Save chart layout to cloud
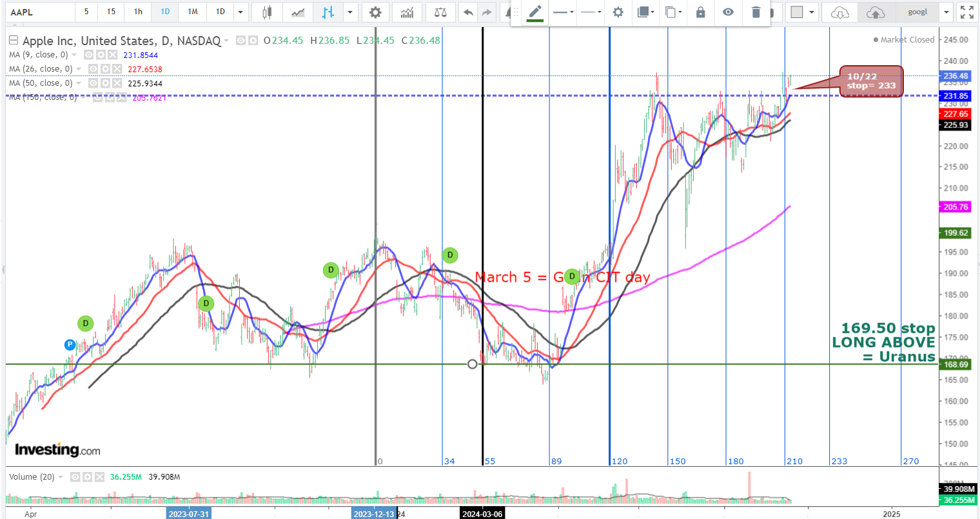980x519 pixels. point(876,12)
